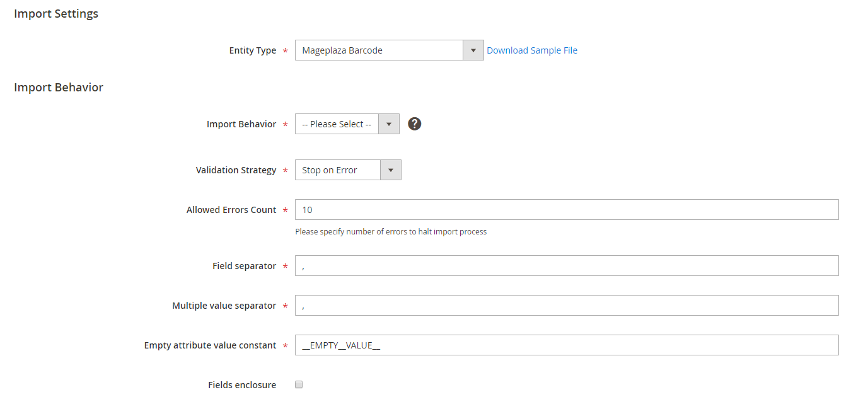The width and height of the screenshot is (868, 397).
Task: Click the Empty attribute value constant label
Action: pos(210,345)
